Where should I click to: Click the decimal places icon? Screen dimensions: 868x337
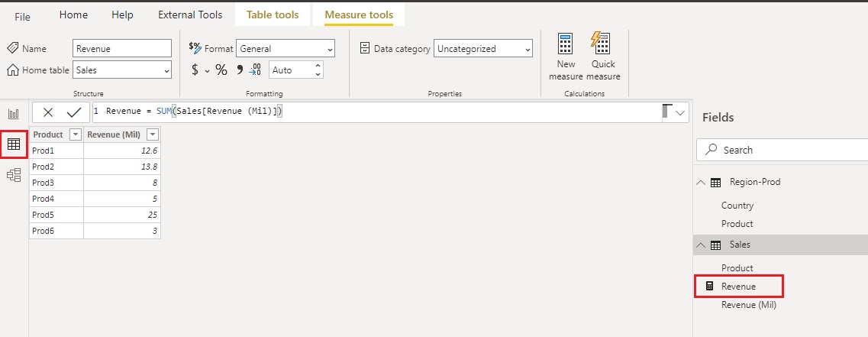pos(255,70)
